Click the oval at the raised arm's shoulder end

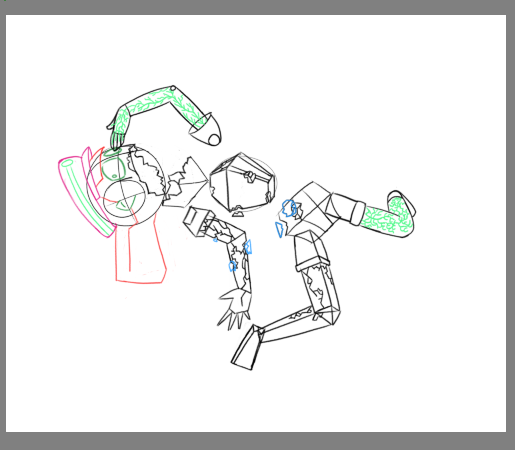coord(214,139)
